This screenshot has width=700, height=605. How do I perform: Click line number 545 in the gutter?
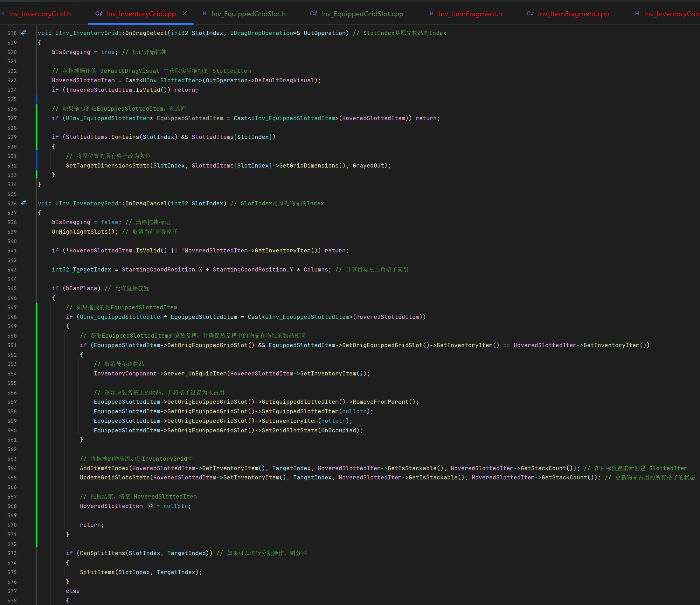(12, 288)
